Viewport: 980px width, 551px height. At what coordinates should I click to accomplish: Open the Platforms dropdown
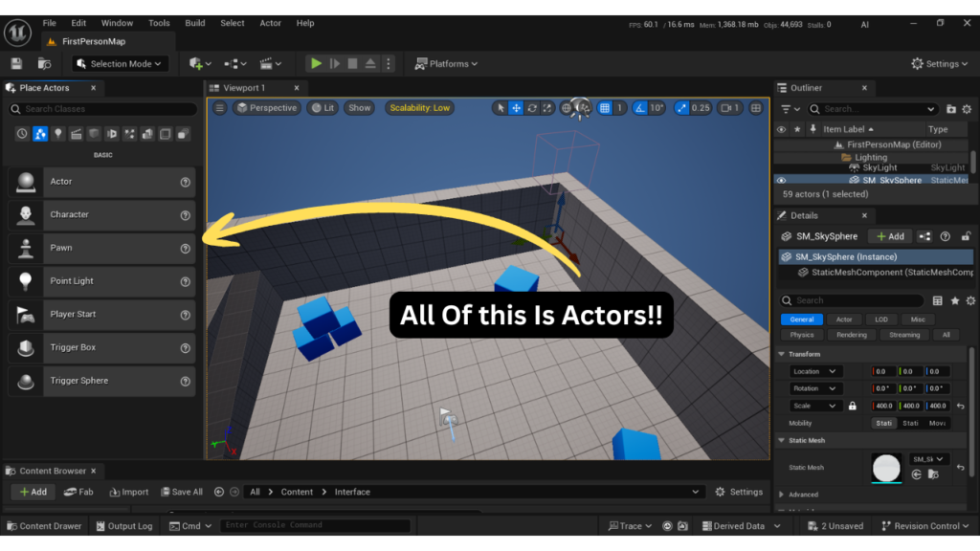click(446, 64)
